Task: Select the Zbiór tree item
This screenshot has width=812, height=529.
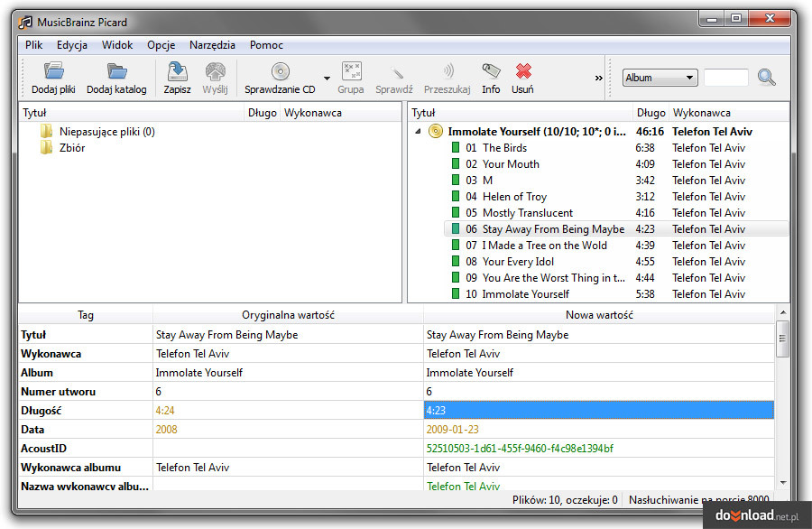Action: (x=72, y=148)
